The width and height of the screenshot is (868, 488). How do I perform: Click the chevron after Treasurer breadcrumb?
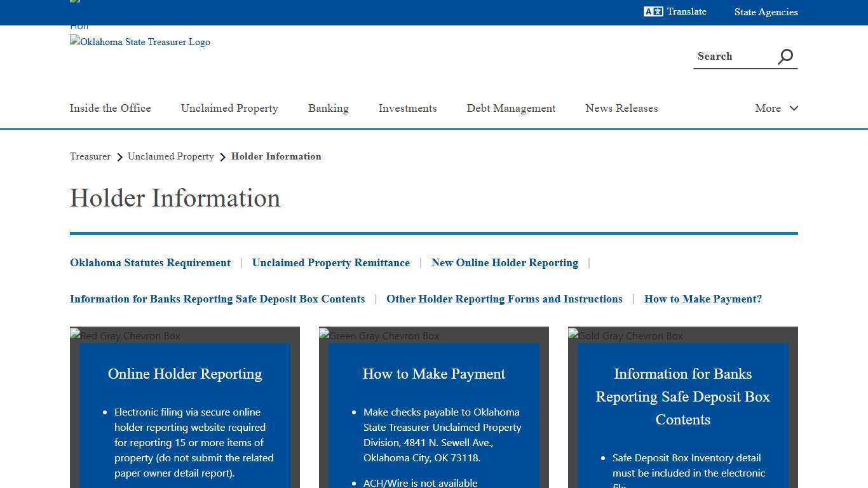(119, 156)
